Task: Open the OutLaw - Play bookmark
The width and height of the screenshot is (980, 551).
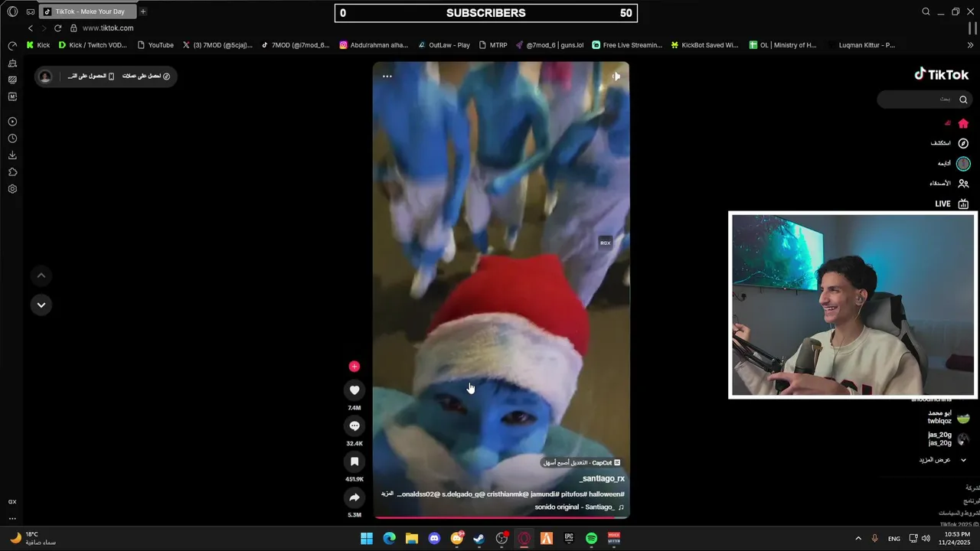Action: pos(443,45)
